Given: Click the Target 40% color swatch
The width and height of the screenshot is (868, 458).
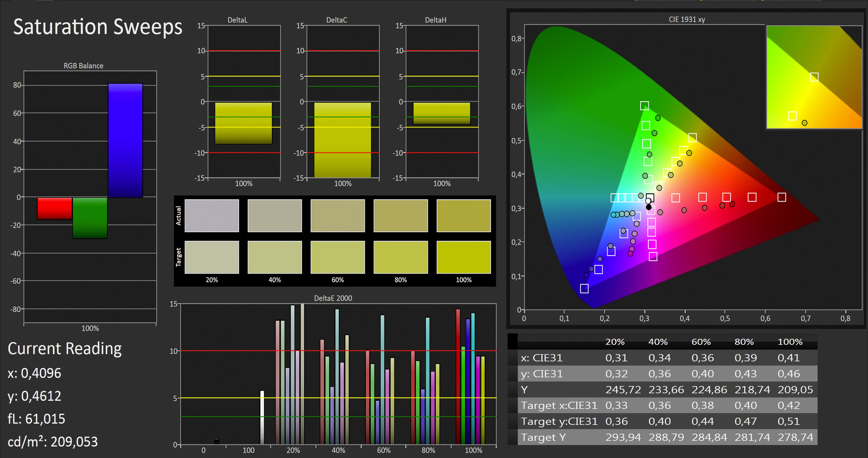Looking at the screenshot, I should (274, 257).
